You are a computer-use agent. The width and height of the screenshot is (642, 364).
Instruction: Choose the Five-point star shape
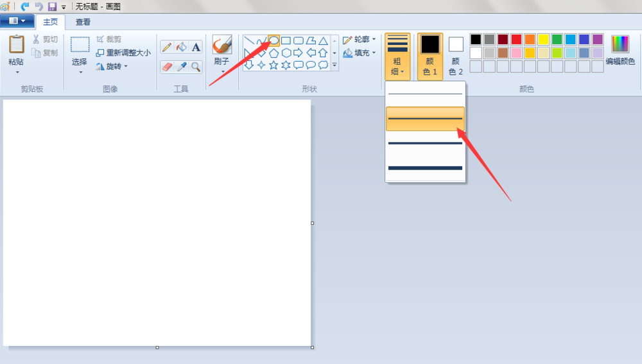point(274,65)
